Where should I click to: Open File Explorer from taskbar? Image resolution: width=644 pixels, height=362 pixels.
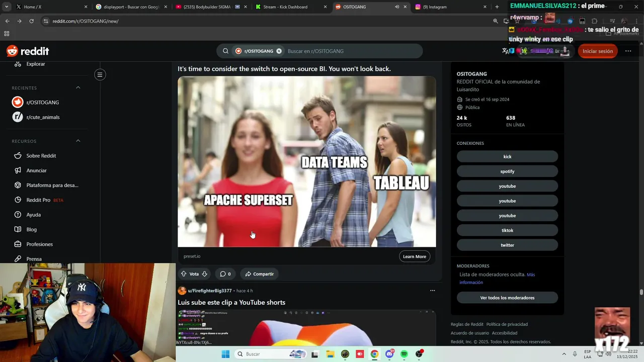(330, 354)
